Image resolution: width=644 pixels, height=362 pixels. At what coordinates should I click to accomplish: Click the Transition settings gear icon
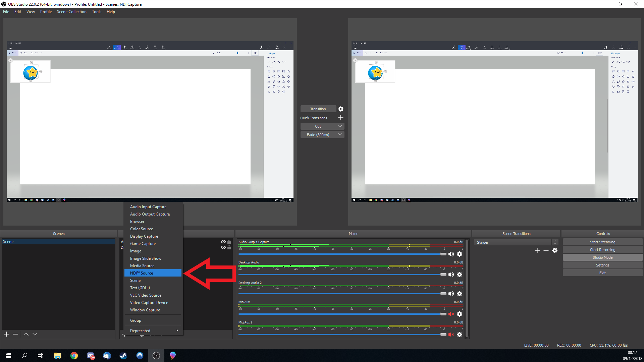point(340,109)
